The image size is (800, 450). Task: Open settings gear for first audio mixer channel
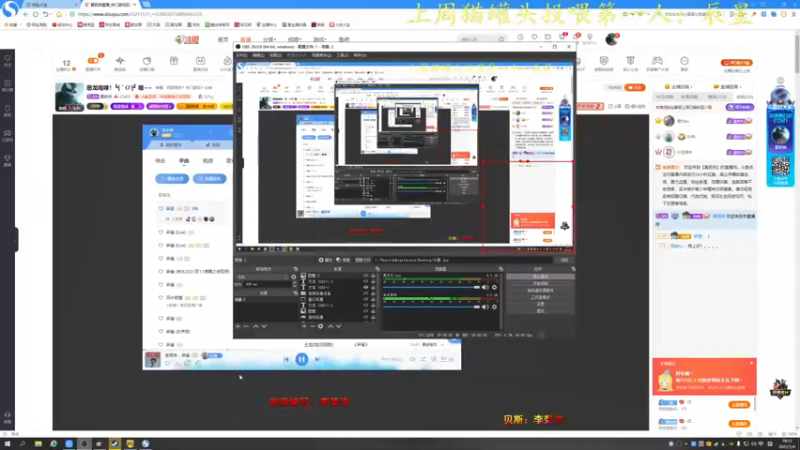coord(494,287)
